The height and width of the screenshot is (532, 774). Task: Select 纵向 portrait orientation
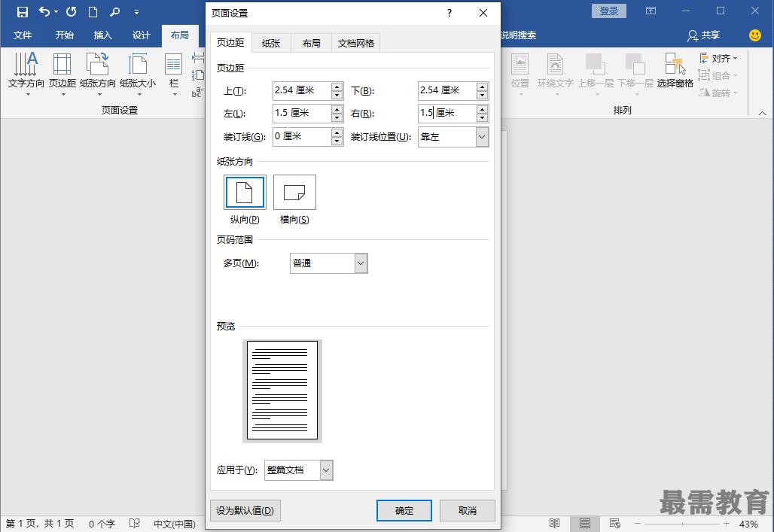tap(245, 192)
